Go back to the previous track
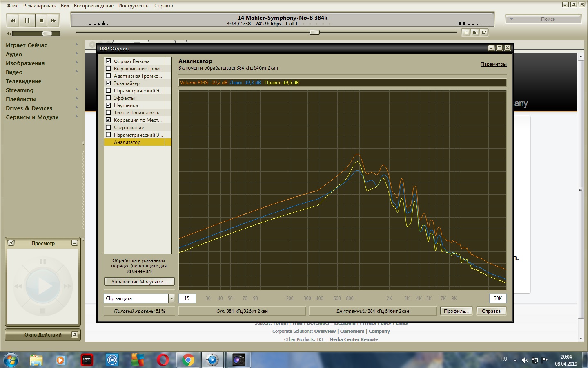 click(x=13, y=20)
